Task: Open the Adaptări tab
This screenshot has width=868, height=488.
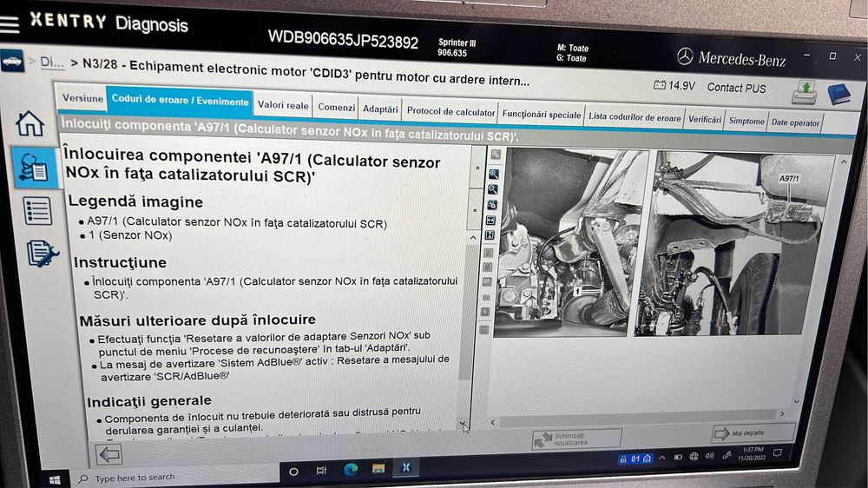Action: pyautogui.click(x=380, y=109)
